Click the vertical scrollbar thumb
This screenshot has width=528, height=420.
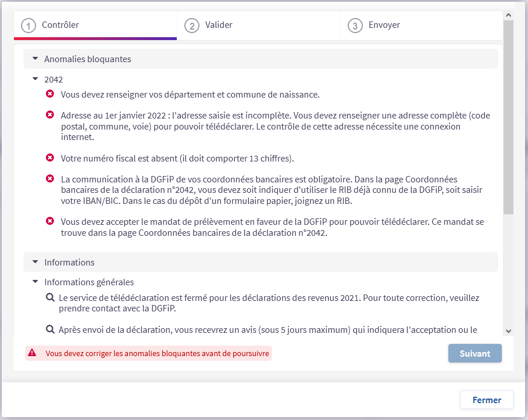tap(508, 116)
